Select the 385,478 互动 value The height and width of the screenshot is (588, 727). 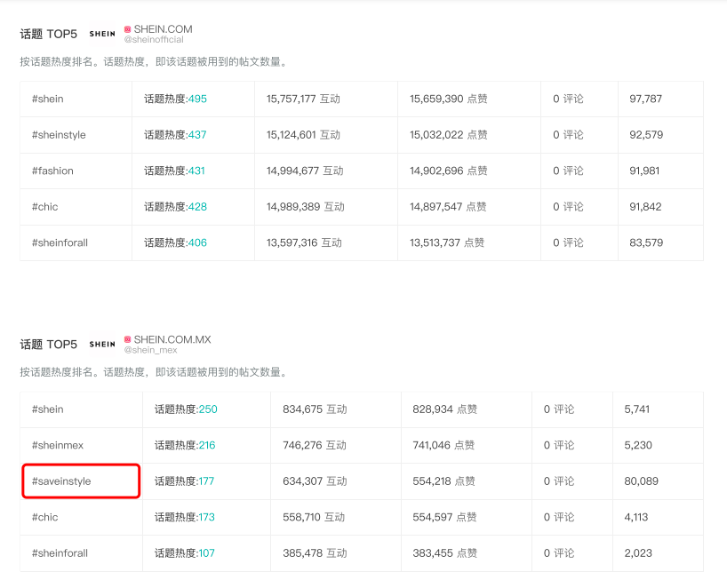click(x=315, y=553)
